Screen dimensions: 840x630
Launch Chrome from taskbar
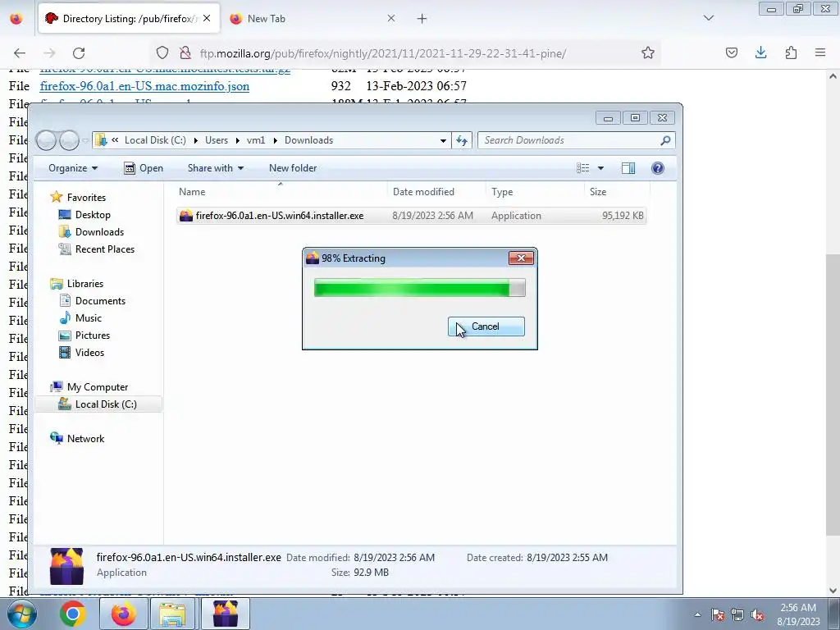click(73, 614)
